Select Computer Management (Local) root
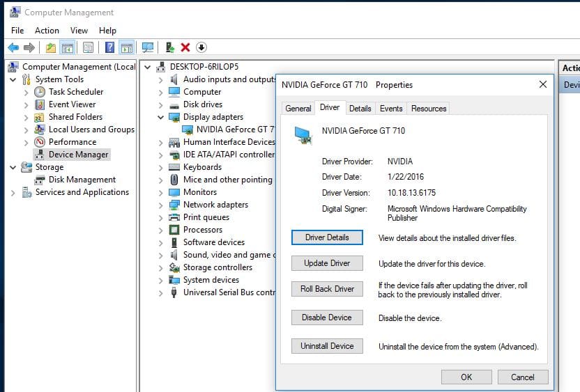 coord(79,67)
